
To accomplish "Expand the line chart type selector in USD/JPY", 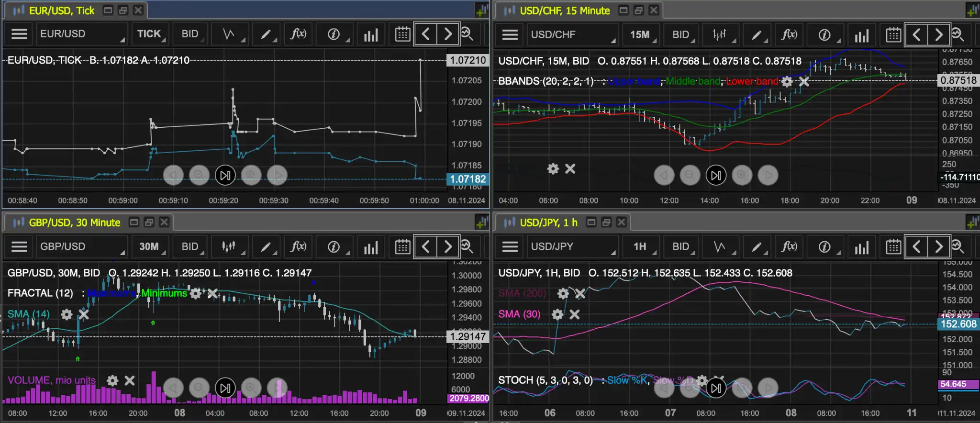I will coord(720,247).
